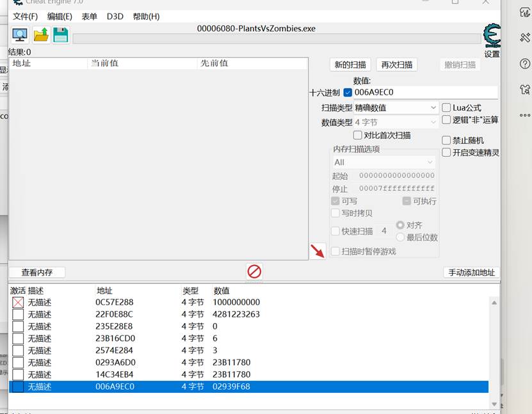Viewport: 532px width, 414px height.
Task: Select value 1000000000 in address list
Action: click(236, 303)
